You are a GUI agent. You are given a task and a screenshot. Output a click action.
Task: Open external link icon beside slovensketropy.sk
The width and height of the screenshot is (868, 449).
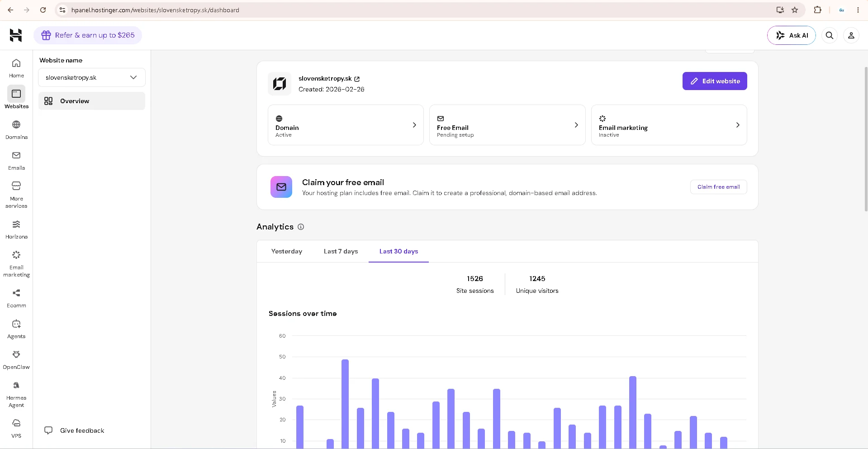[357, 79]
